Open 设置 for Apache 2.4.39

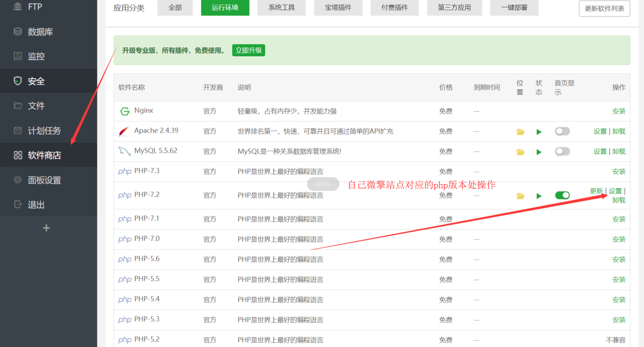(x=600, y=131)
